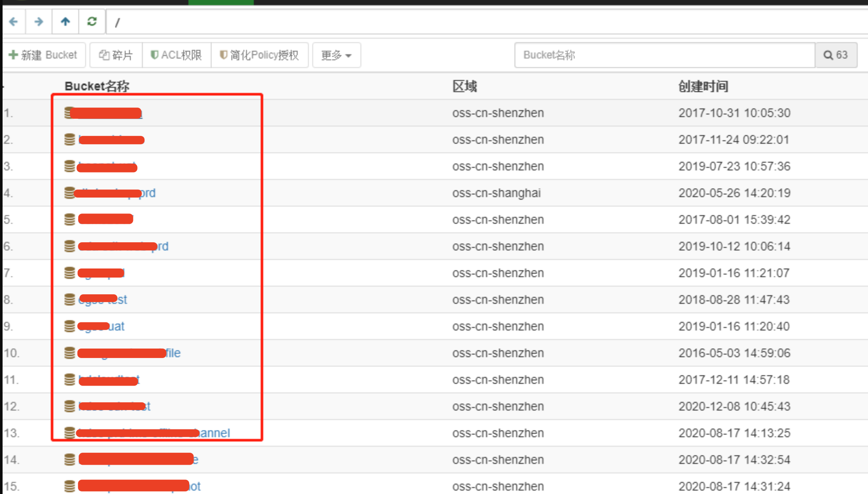Open the bucket link ending in 'uat'
868x494 pixels.
102,326
